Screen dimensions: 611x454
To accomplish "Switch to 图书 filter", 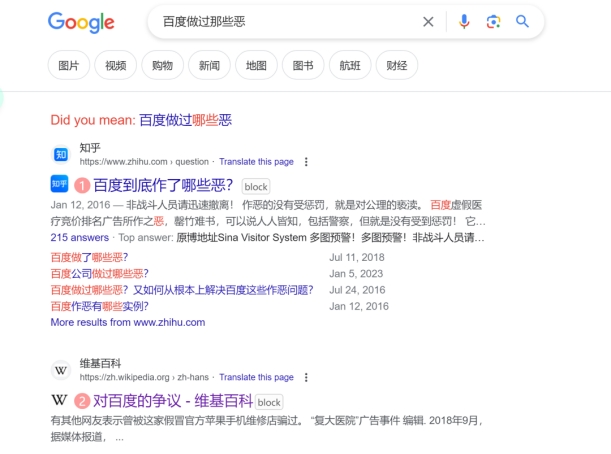I will 303,65.
